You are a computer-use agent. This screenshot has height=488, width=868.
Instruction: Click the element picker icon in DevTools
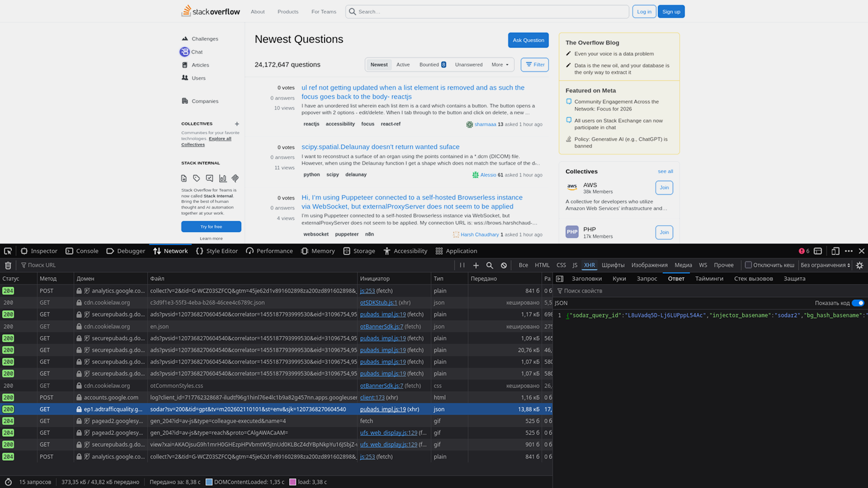8,251
